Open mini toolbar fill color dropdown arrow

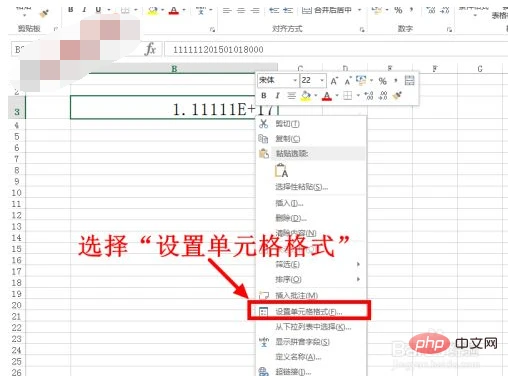pos(316,96)
